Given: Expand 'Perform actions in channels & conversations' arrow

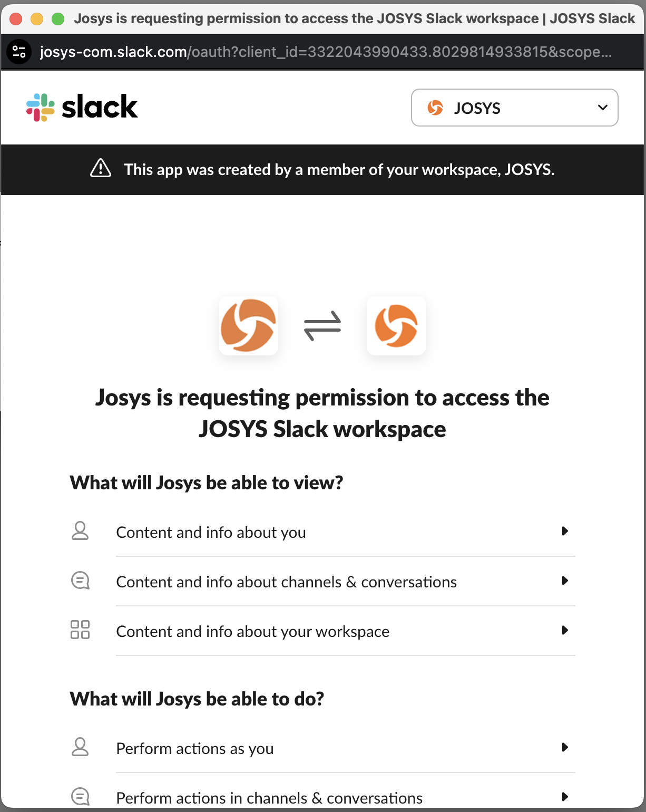Looking at the screenshot, I should tap(565, 797).
